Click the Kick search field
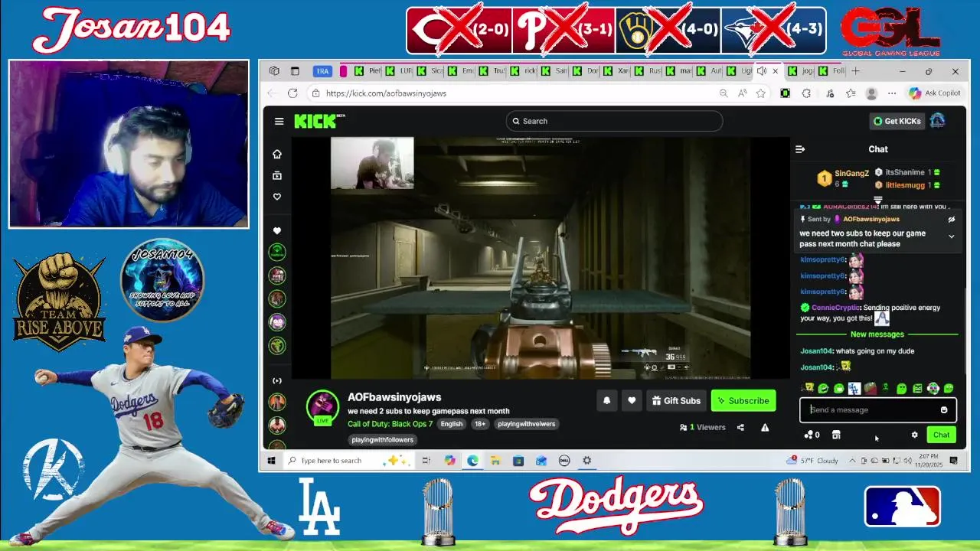980x551 pixels. (x=614, y=121)
